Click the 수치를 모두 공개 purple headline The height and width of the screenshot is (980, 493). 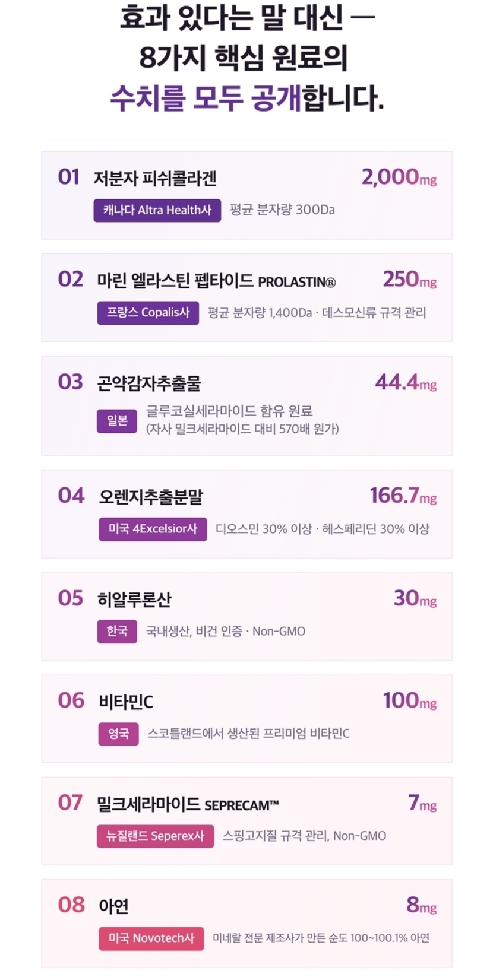pos(207,98)
